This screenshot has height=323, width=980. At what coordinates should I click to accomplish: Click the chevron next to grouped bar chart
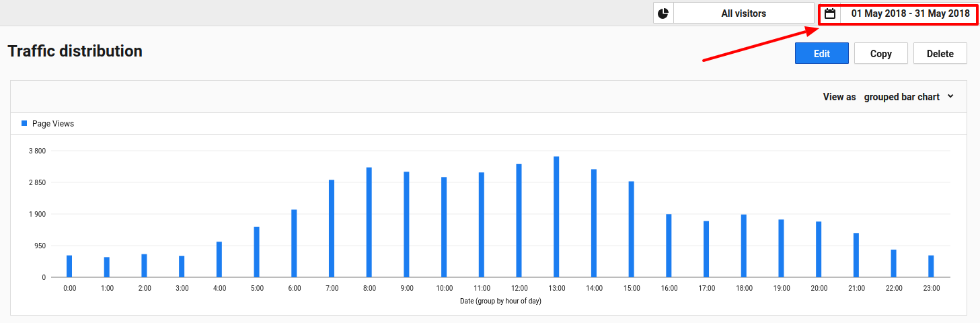click(x=950, y=96)
